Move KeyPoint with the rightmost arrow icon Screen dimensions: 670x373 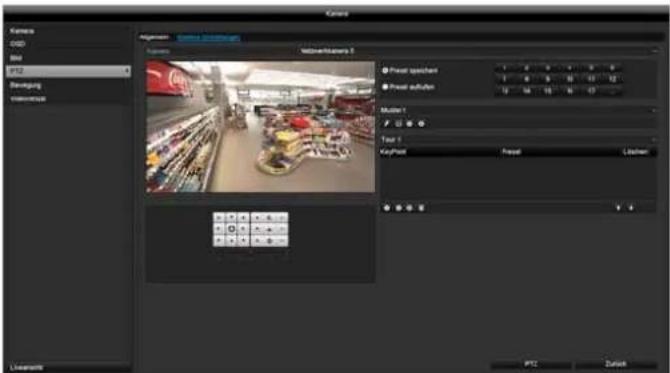tap(631, 208)
